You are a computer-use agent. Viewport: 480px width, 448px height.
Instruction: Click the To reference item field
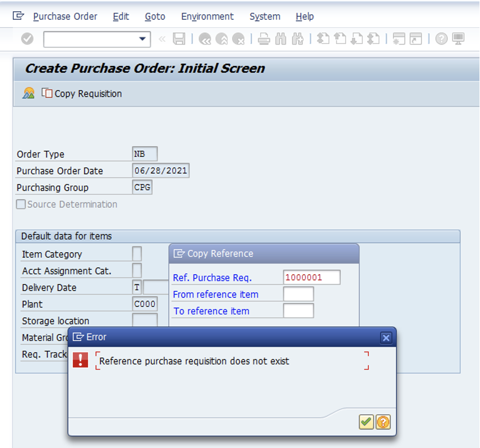[x=299, y=311]
